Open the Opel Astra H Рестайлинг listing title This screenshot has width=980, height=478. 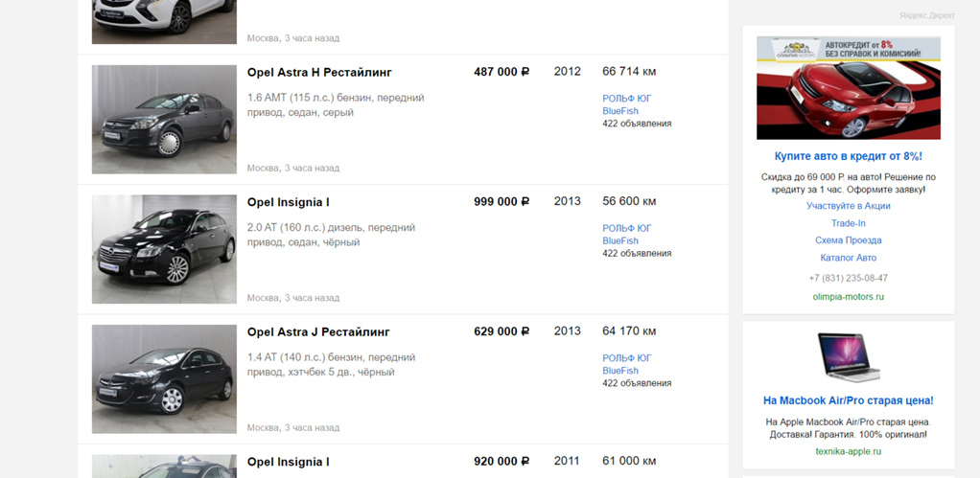[x=319, y=73]
